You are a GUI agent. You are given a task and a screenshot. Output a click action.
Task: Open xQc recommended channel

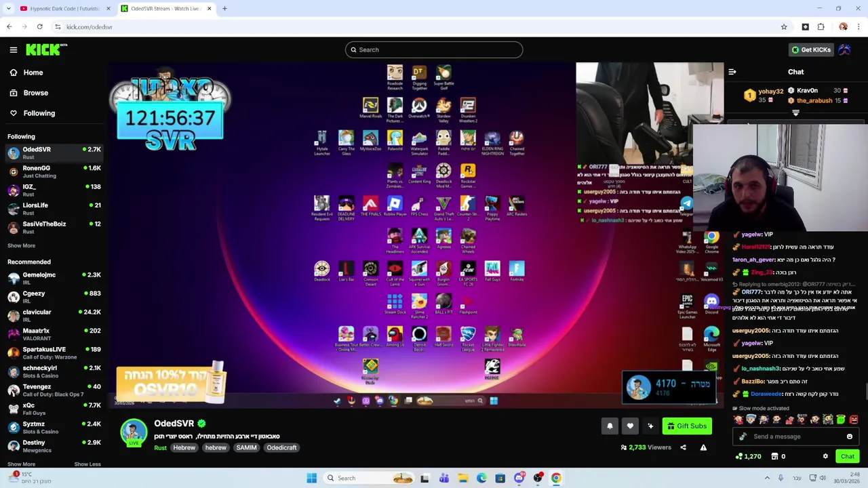pyautogui.click(x=54, y=409)
